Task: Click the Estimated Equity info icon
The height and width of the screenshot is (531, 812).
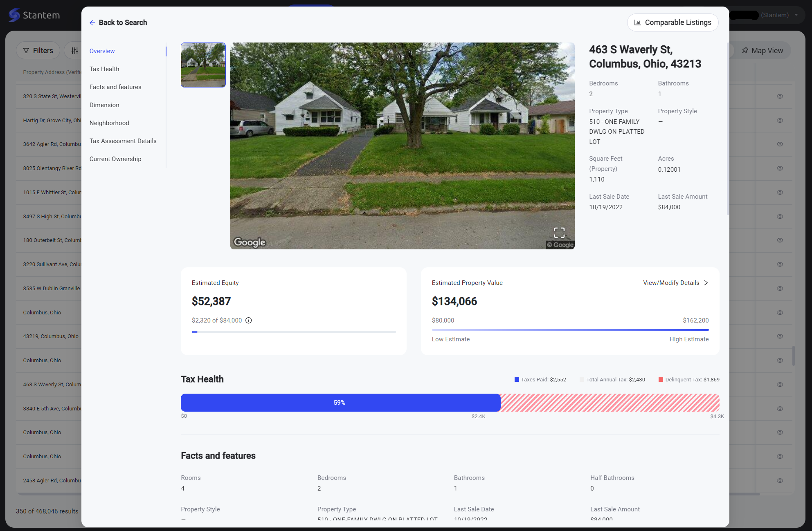Action: point(249,320)
